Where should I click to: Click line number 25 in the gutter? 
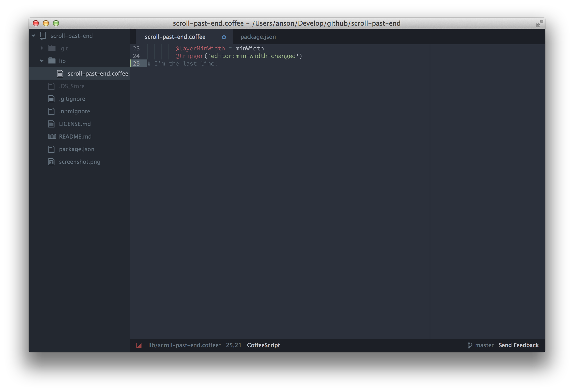136,63
